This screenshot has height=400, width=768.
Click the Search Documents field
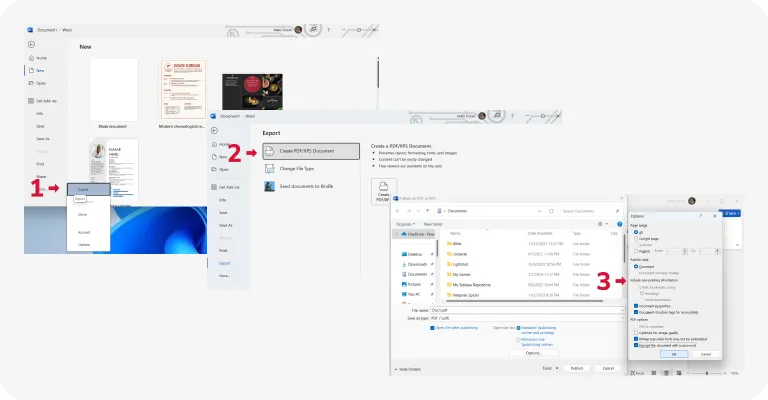click(590, 211)
